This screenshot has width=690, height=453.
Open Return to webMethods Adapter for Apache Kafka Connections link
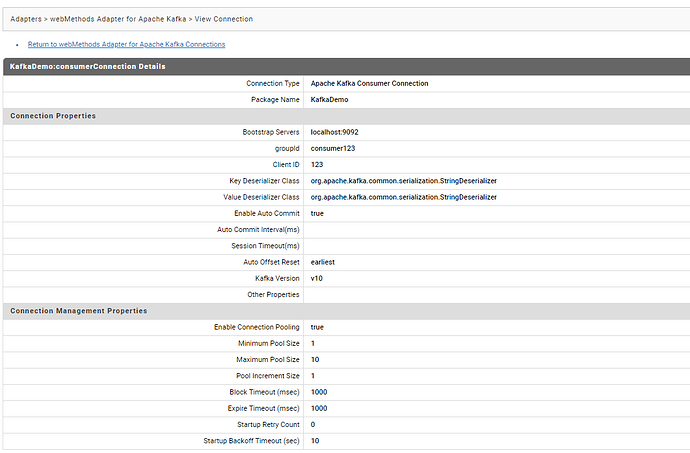126,44
